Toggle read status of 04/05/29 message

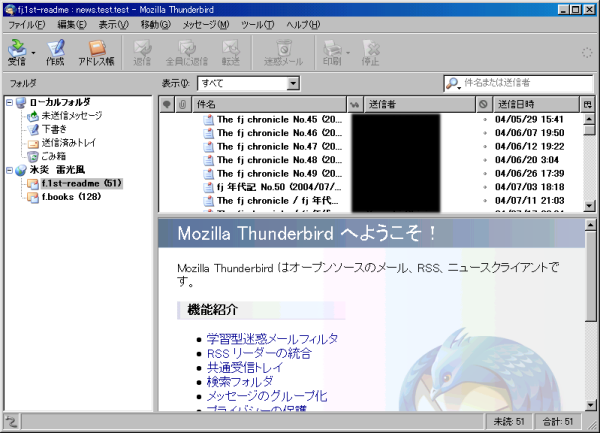point(354,119)
